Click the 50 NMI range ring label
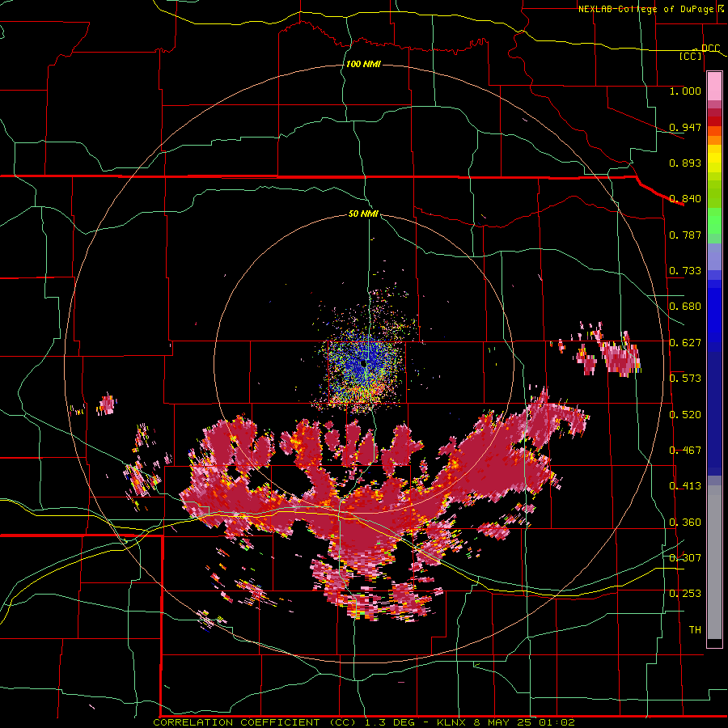The width and height of the screenshot is (728, 728). click(x=363, y=214)
